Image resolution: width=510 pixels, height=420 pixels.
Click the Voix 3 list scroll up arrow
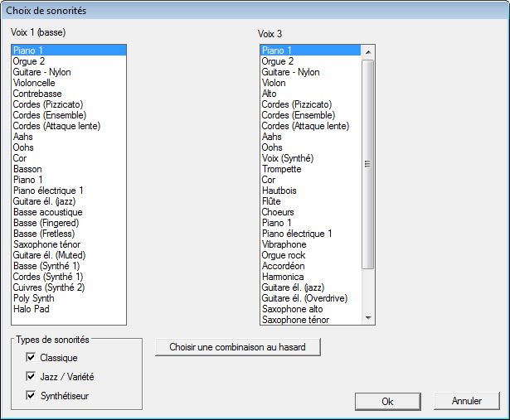pyautogui.click(x=368, y=52)
